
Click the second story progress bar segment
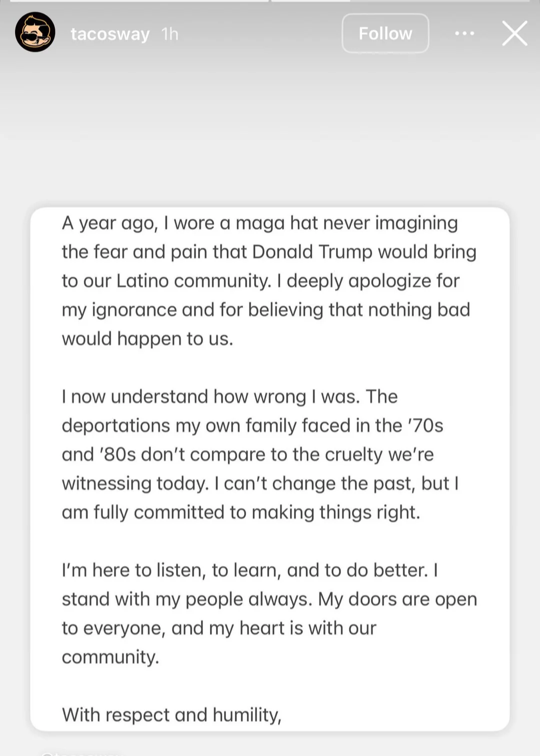pyautogui.click(x=400, y=2)
